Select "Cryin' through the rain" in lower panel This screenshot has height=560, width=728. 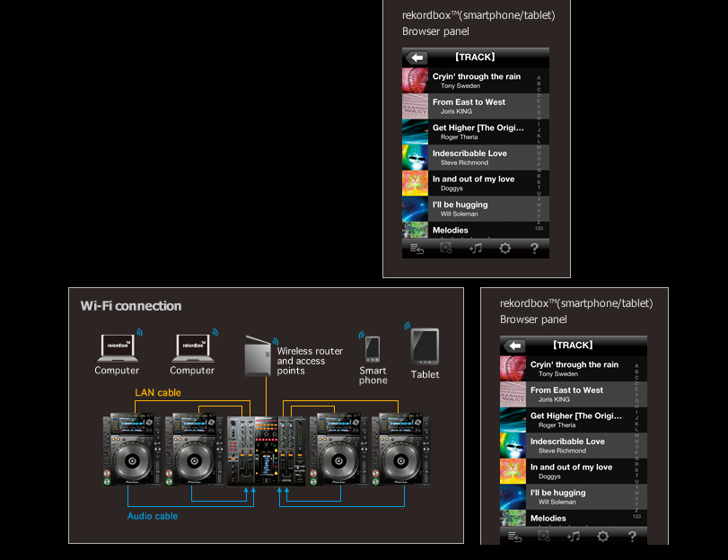[574, 369]
